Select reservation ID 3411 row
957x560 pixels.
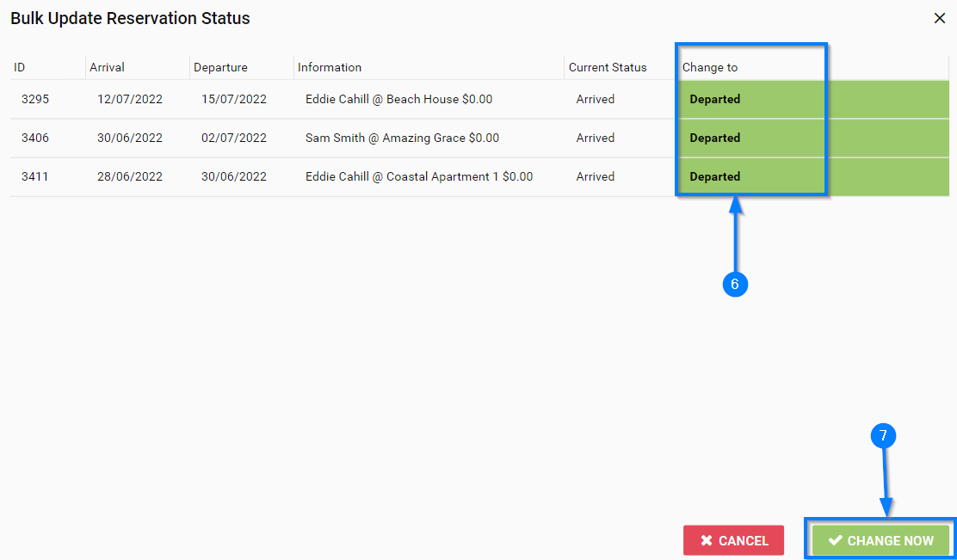tap(35, 176)
